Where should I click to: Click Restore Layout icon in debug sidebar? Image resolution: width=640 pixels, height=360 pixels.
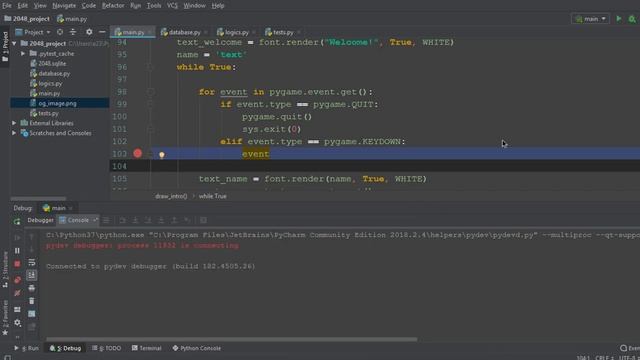pyautogui.click(x=17, y=310)
